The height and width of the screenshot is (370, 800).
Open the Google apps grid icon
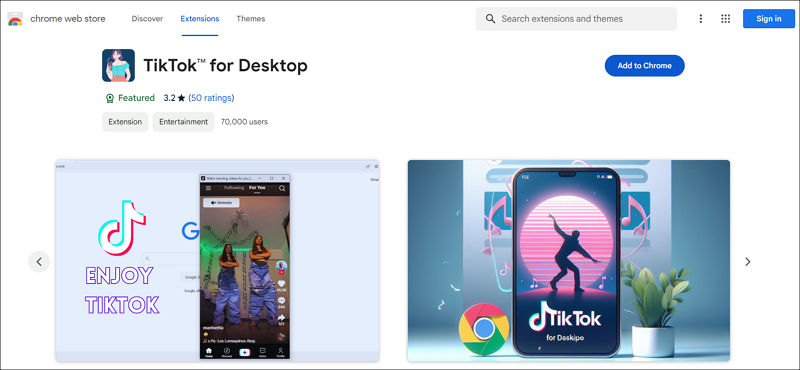coord(725,19)
